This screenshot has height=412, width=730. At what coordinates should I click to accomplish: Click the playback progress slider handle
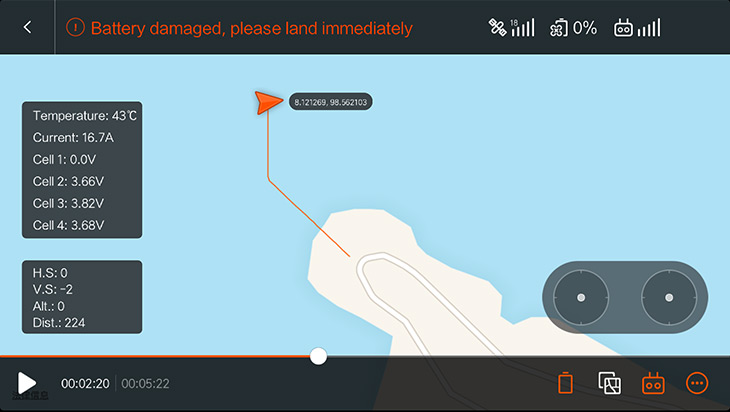[x=318, y=356]
